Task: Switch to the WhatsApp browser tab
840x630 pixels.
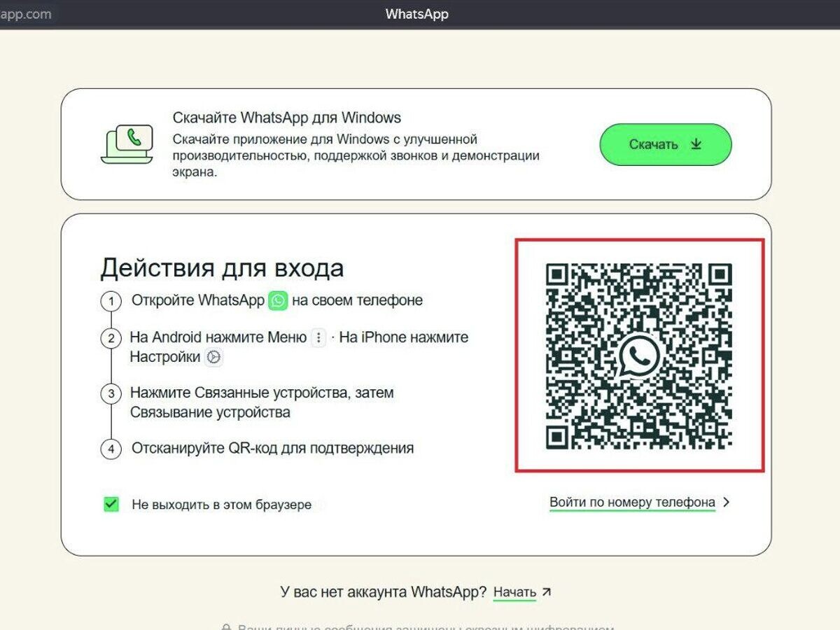Action: [416, 14]
